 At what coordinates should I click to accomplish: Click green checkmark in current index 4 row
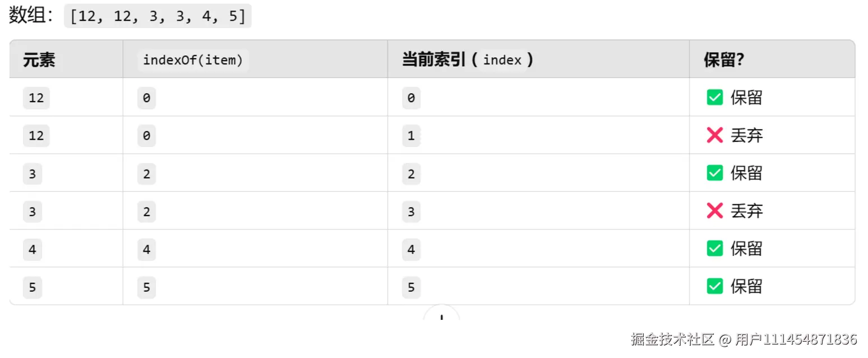714,249
